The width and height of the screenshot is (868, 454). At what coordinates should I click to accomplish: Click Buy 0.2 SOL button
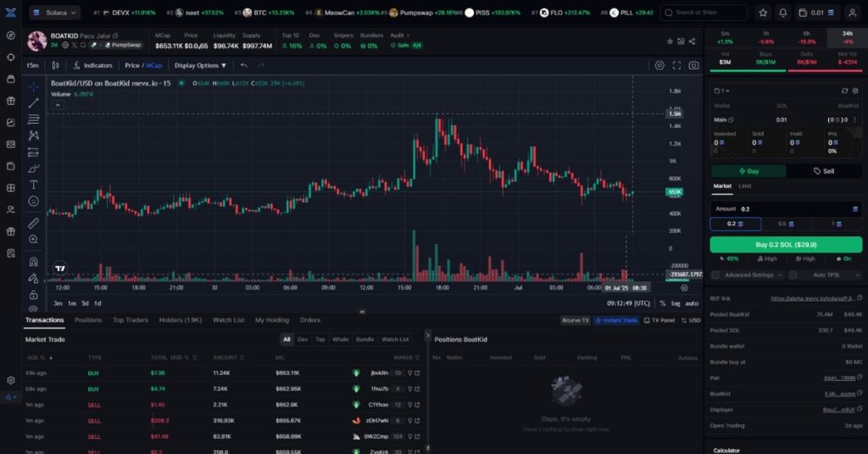[786, 245]
